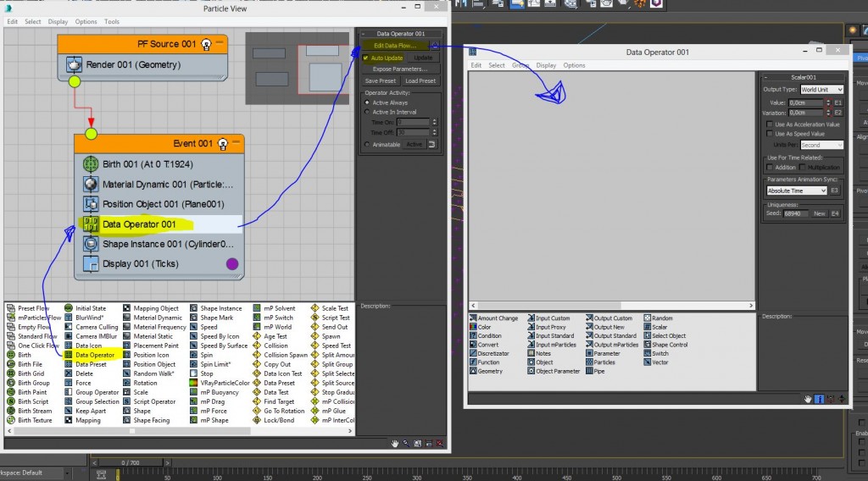Viewport: 868px width, 481px height.
Task: Click the Data Operator icon in depot
Action: tap(69, 355)
